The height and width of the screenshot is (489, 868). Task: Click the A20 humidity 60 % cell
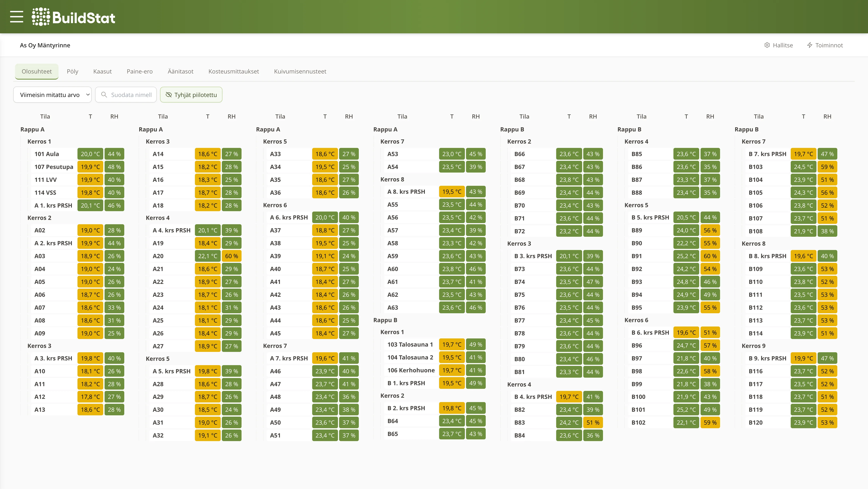[x=231, y=256]
